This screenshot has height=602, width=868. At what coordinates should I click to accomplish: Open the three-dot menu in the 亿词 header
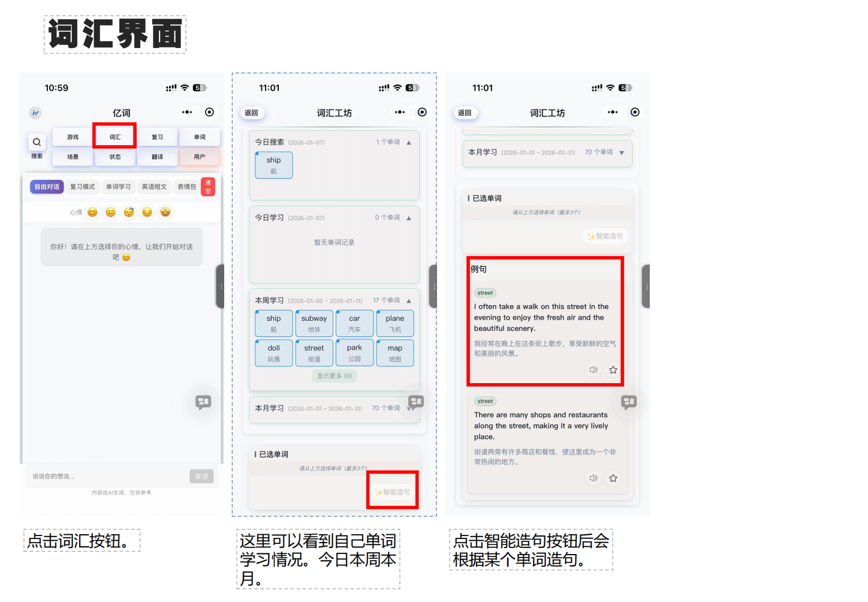[x=186, y=112]
